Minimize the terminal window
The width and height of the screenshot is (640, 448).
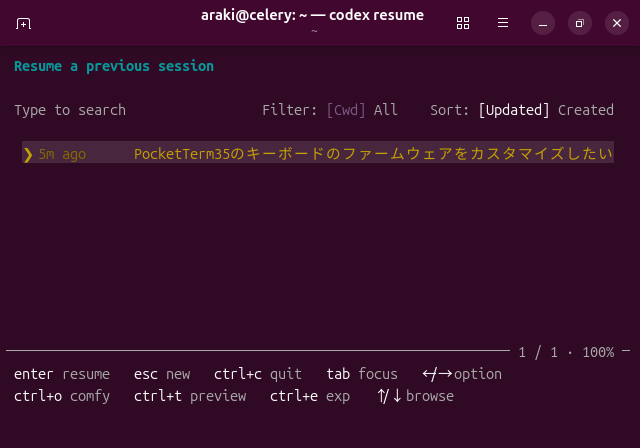click(x=543, y=23)
